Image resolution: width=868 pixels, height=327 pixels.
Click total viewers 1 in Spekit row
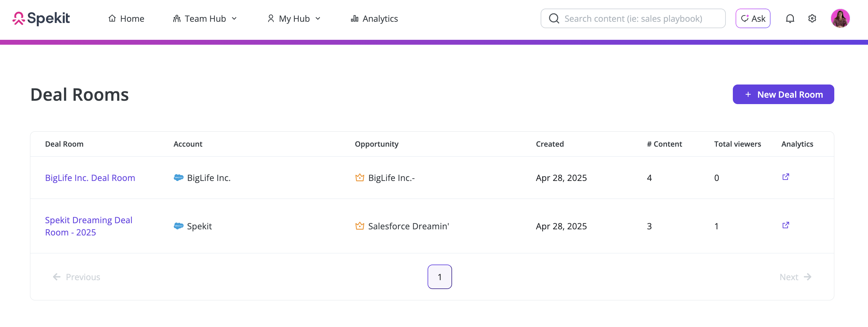point(716,226)
